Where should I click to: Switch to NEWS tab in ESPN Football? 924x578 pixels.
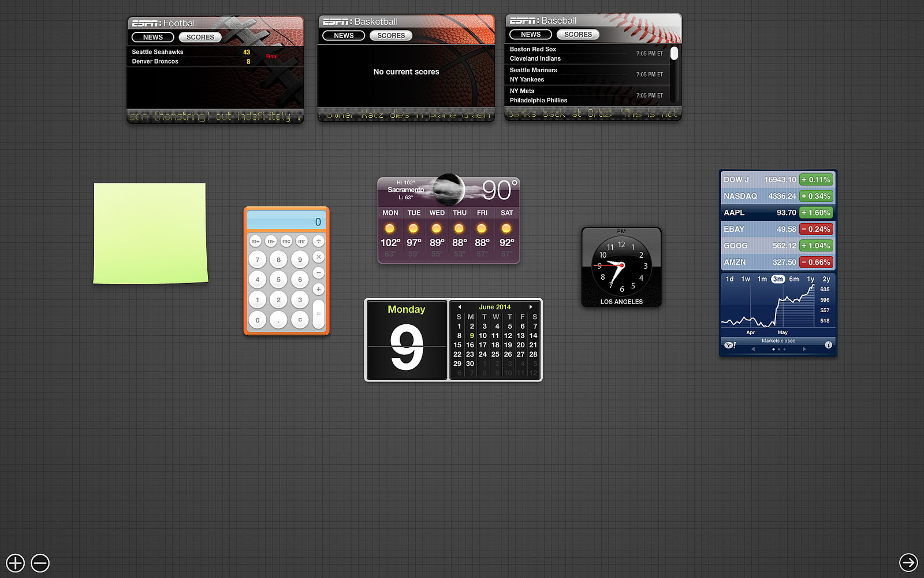tap(153, 37)
